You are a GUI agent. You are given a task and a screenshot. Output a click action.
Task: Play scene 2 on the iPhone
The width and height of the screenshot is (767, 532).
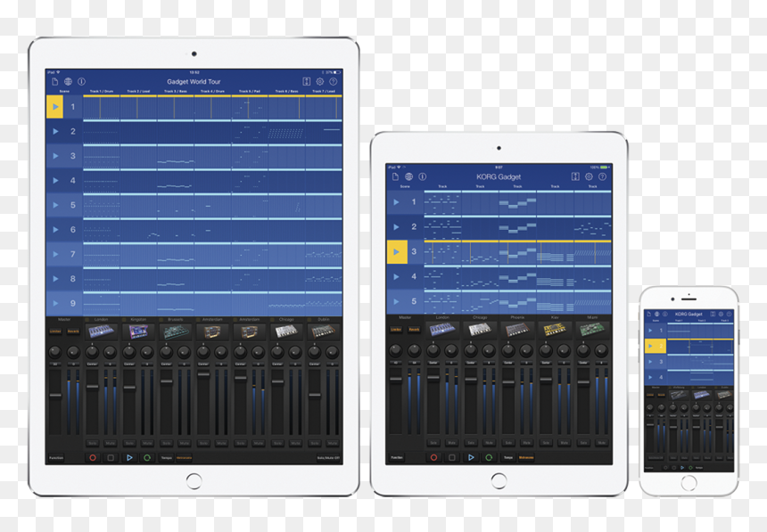click(655, 346)
